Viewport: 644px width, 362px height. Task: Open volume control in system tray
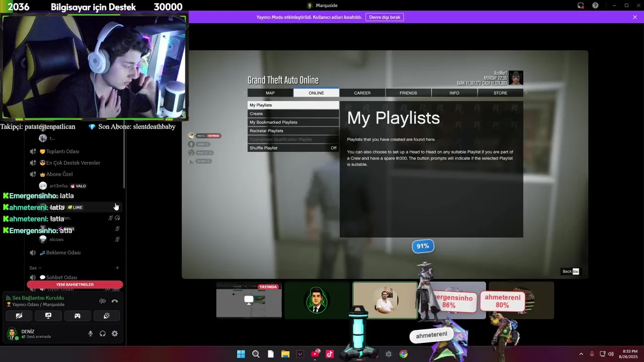coord(611,354)
